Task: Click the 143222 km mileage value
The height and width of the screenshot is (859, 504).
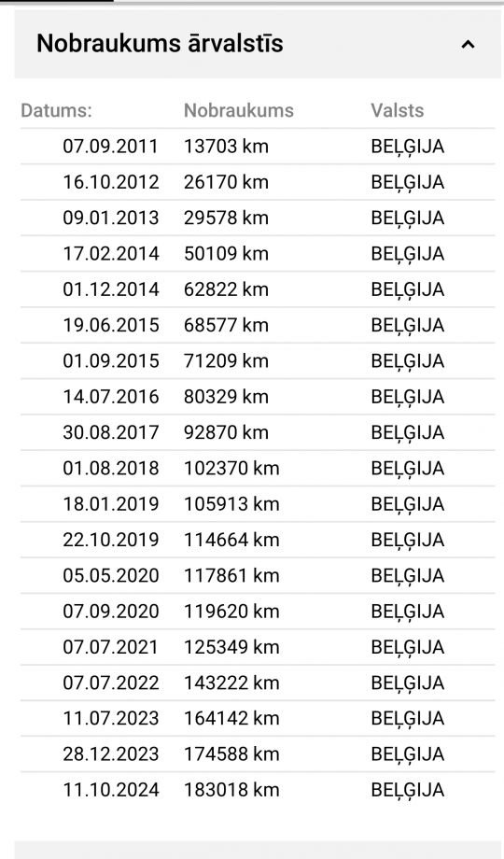Action: (231, 683)
